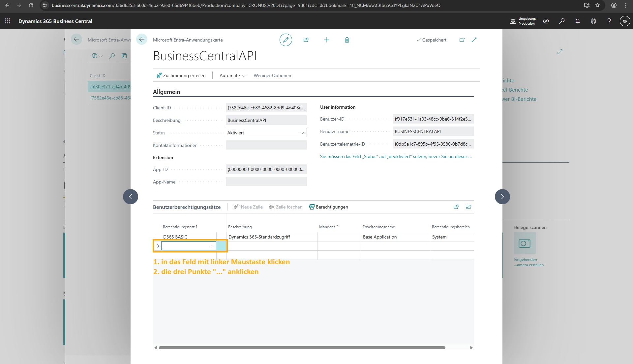The height and width of the screenshot is (364, 633).
Task: Open the search magnifier in top bar
Action: pyautogui.click(x=562, y=21)
